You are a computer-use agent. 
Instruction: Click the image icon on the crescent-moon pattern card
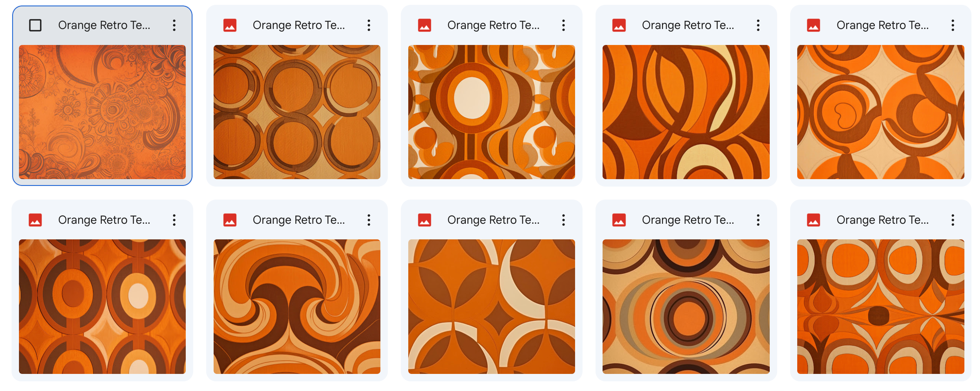click(425, 220)
